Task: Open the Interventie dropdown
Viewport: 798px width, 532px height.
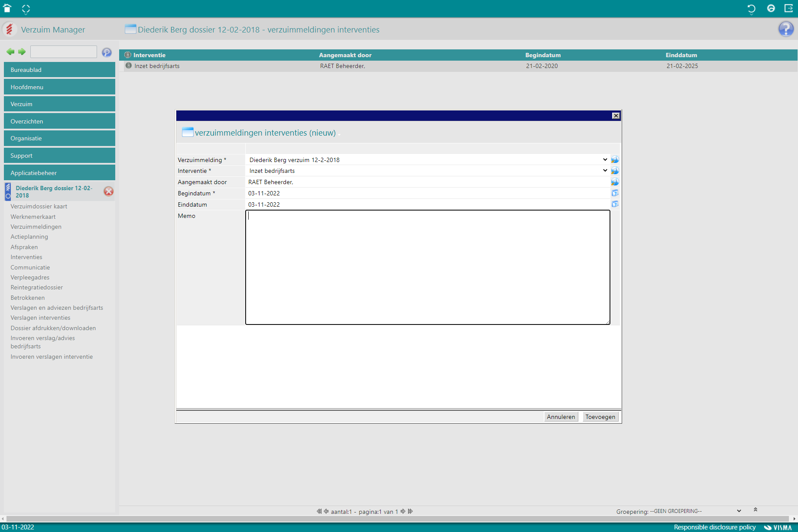Action: pyautogui.click(x=428, y=171)
